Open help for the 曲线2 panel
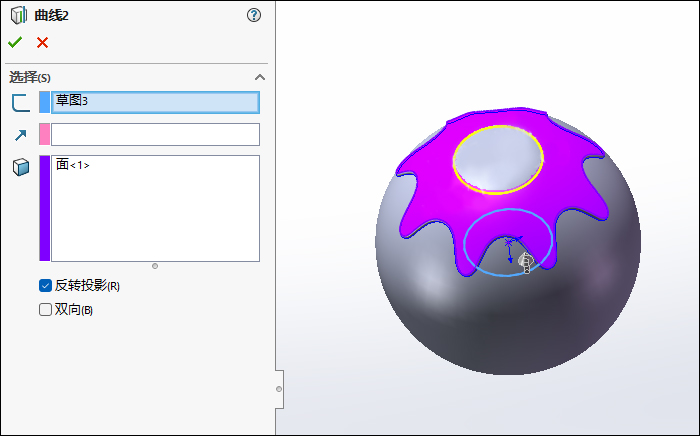 click(253, 15)
